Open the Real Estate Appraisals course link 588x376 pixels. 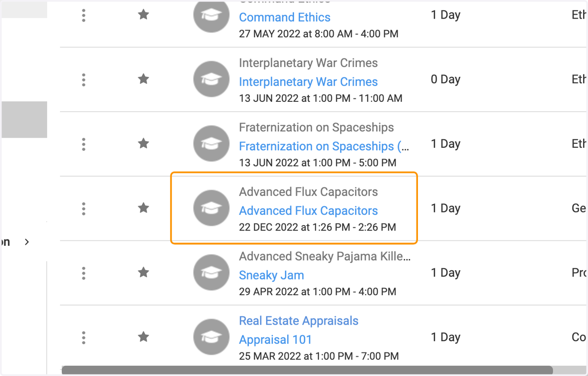pos(299,321)
